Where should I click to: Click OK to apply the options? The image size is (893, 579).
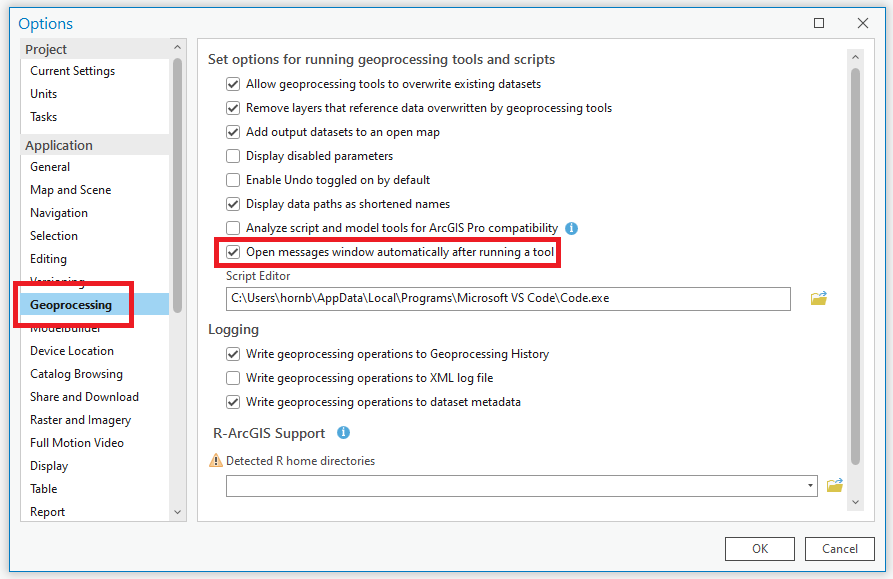[759, 548]
